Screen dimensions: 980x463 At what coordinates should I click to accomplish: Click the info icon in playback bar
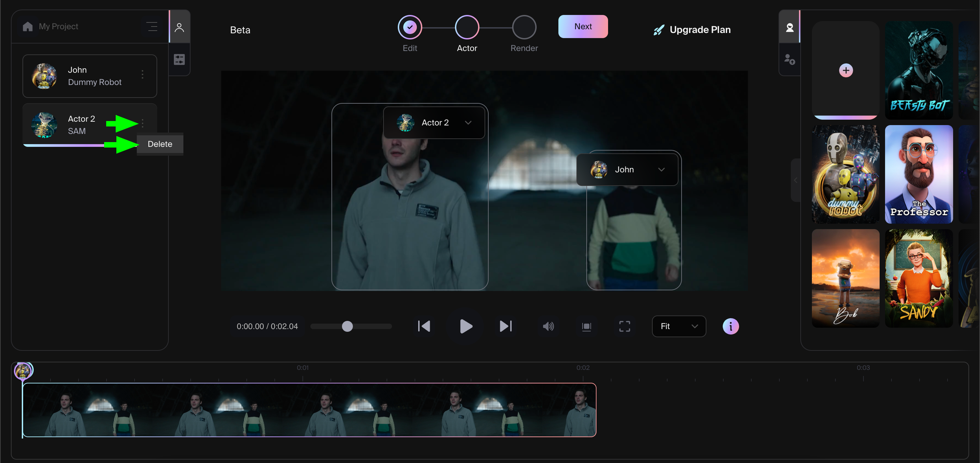[729, 326]
